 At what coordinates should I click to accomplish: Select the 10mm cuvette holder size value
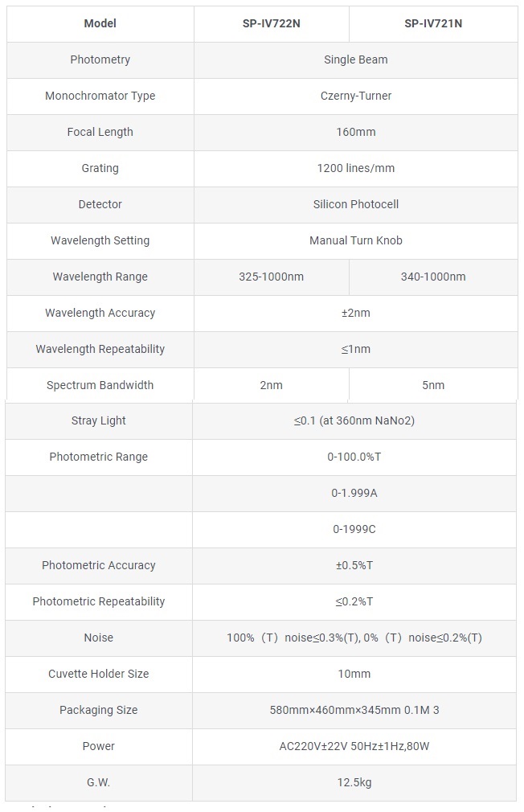(354, 674)
